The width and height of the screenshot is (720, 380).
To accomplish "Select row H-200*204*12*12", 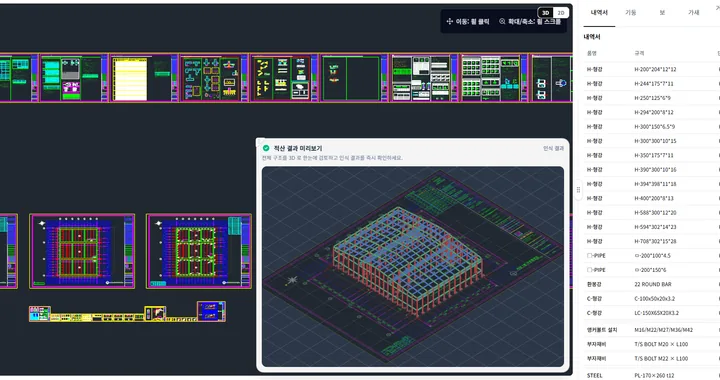I will pyautogui.click(x=652, y=69).
